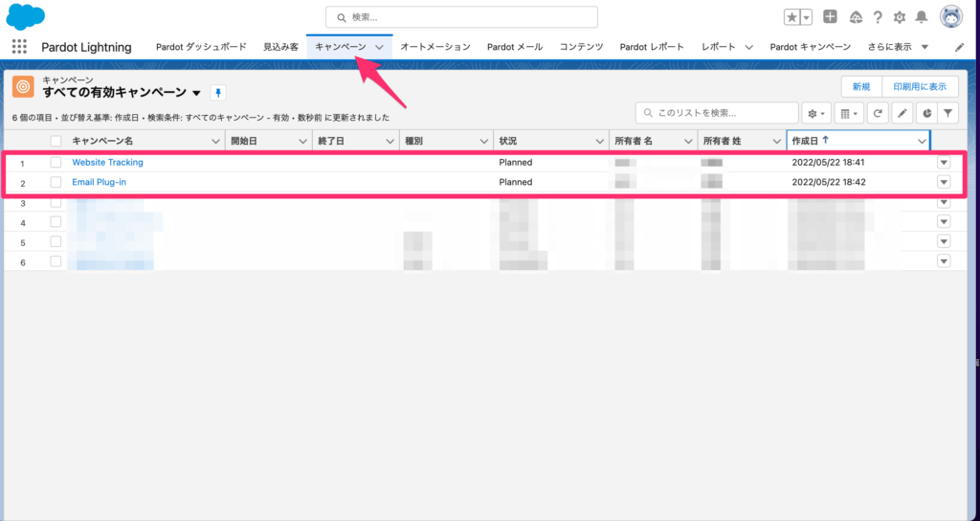
Task: Click the 2022/05/22 18:41 date cell
Action: (x=828, y=162)
